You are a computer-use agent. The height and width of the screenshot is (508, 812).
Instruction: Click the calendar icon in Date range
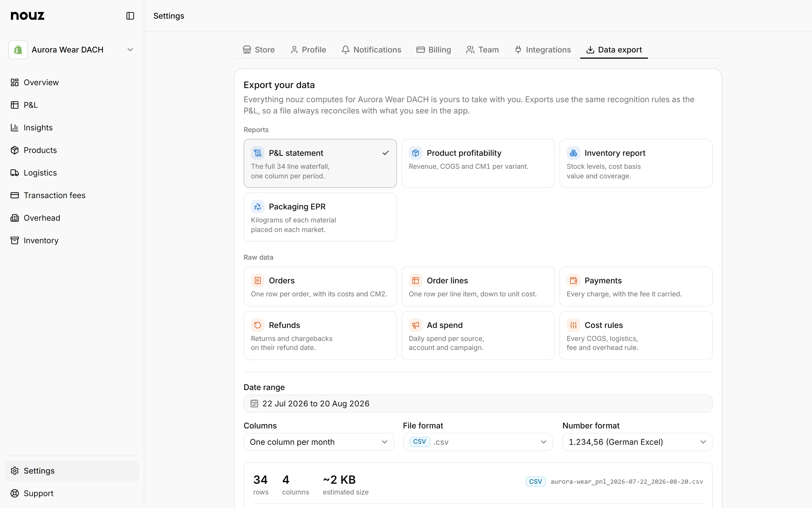point(254,404)
